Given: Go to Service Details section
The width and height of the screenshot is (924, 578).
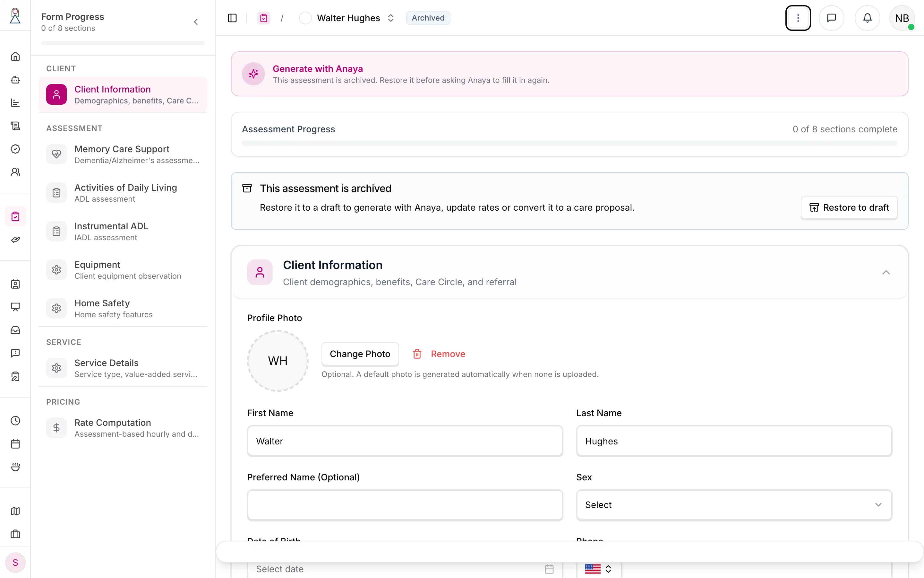Looking at the screenshot, I should click(123, 368).
